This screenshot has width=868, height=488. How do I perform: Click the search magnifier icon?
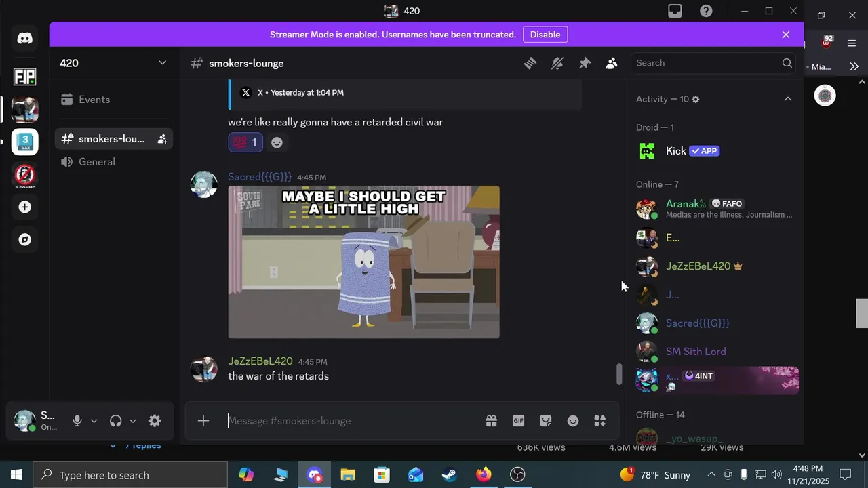tap(787, 63)
